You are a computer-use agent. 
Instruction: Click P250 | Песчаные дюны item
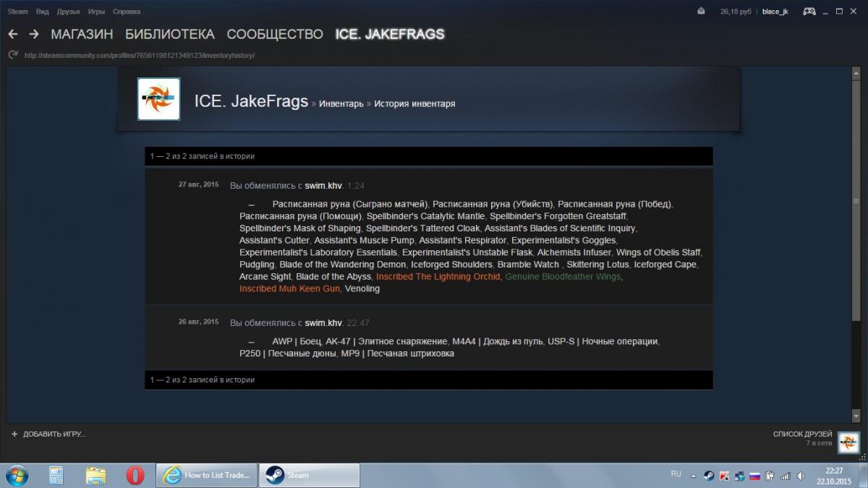coord(288,354)
